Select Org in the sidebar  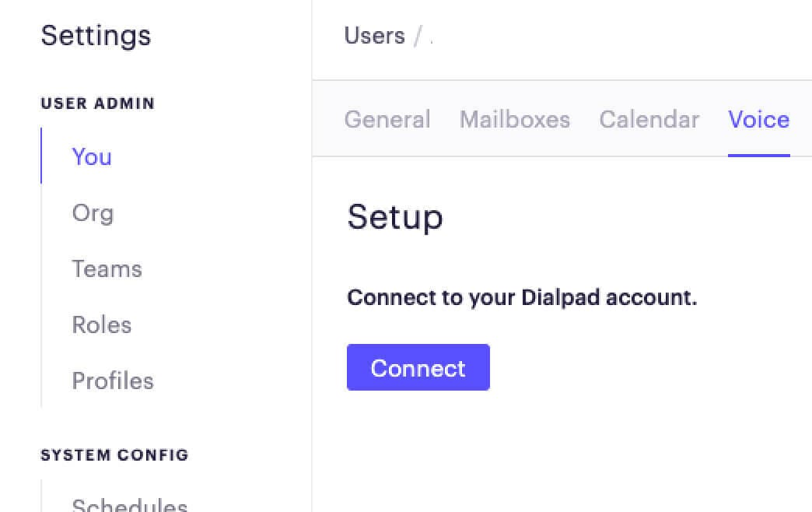(x=93, y=213)
